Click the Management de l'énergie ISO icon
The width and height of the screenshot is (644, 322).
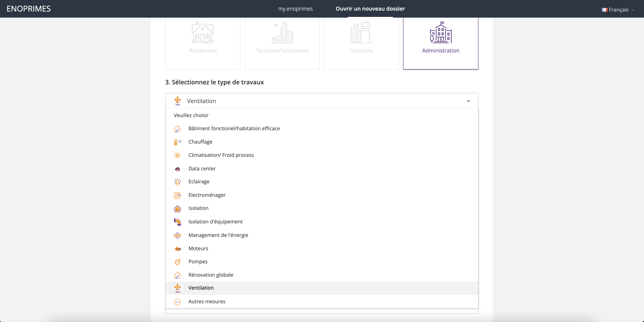point(177,235)
